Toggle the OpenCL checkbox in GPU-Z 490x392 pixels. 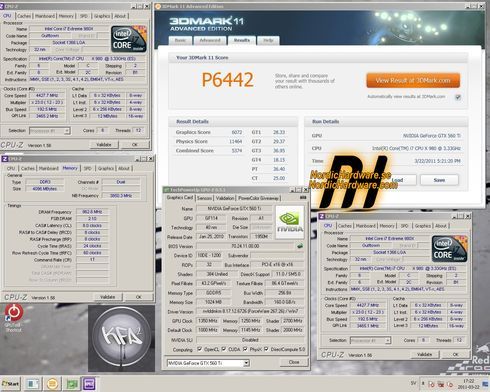[199, 349]
